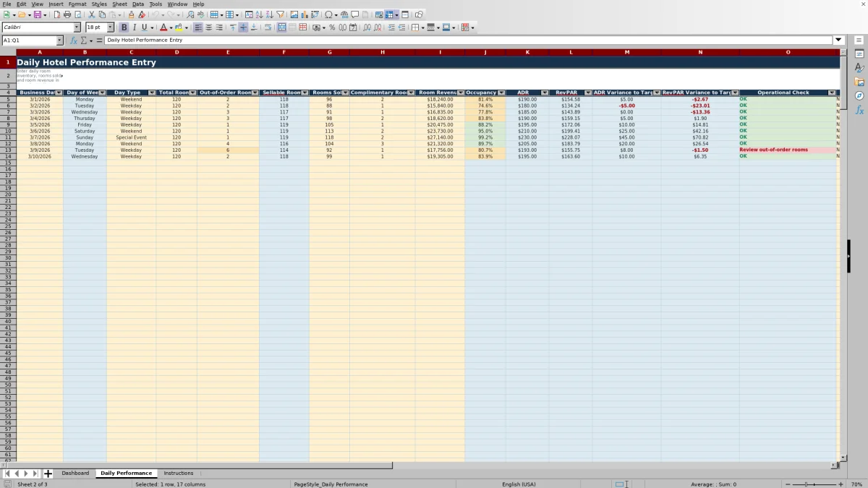Switch to the Dashboard sheet tab
This screenshot has height=488, width=868.
tap(75, 473)
